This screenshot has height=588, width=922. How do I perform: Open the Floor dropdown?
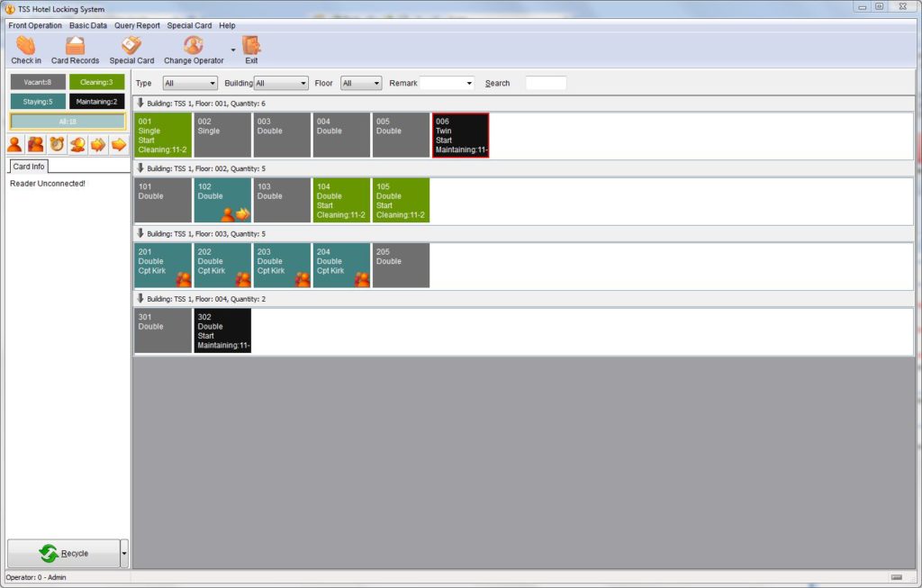click(x=360, y=84)
